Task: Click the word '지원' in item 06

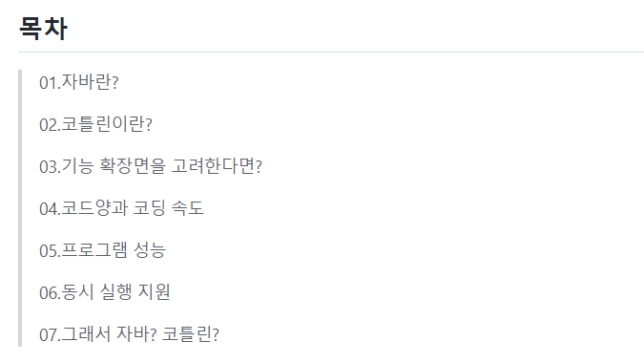Action: pos(154,292)
